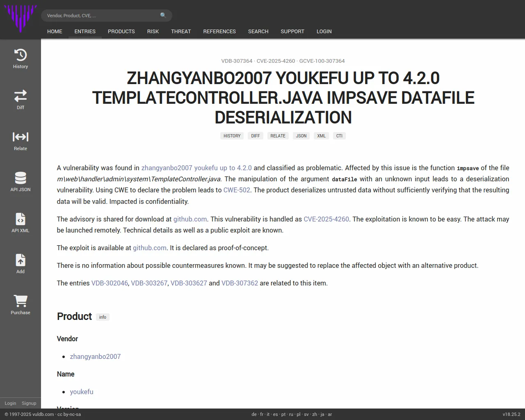This screenshot has height=420, width=525.
Task: Switch language to ar
Action: click(330, 414)
